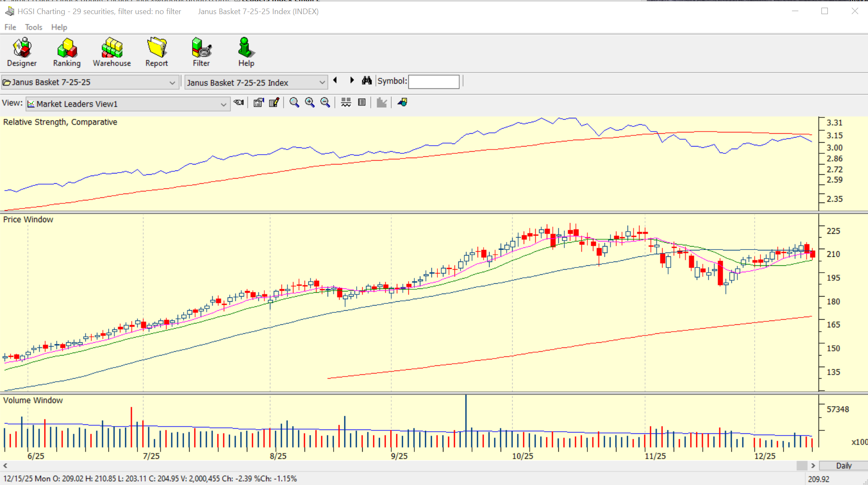
Task: Click the binoculars search icon
Action: [367, 81]
